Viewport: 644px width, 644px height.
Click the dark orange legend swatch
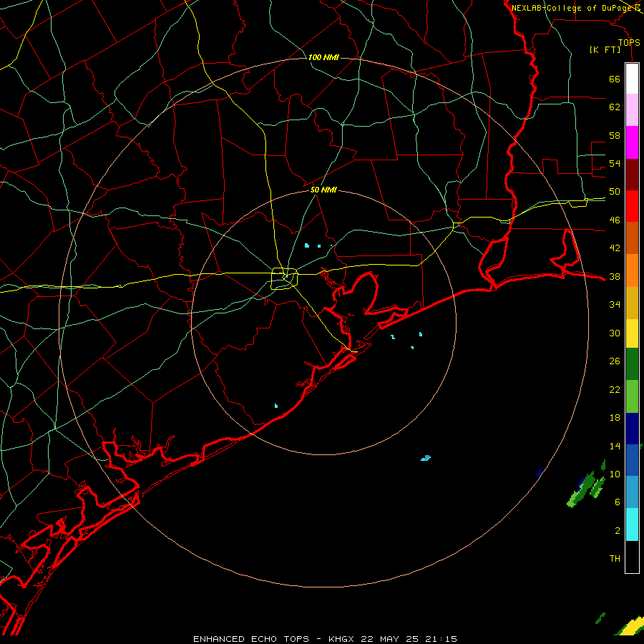[x=632, y=238]
